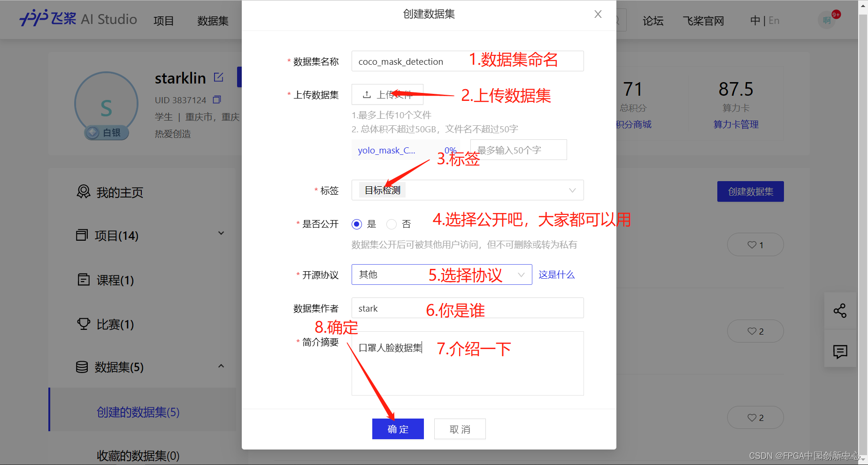Copy UID with the copy icon
The image size is (868, 465).
point(216,99)
